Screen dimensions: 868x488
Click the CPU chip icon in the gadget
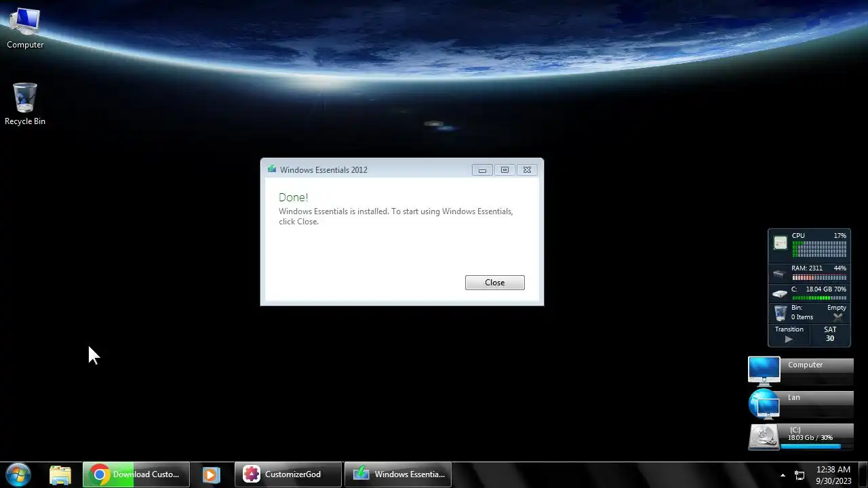(x=781, y=243)
